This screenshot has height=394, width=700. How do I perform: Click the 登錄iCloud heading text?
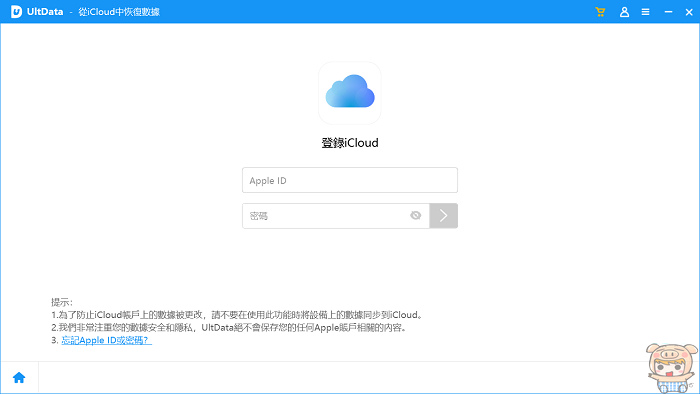tap(350, 143)
